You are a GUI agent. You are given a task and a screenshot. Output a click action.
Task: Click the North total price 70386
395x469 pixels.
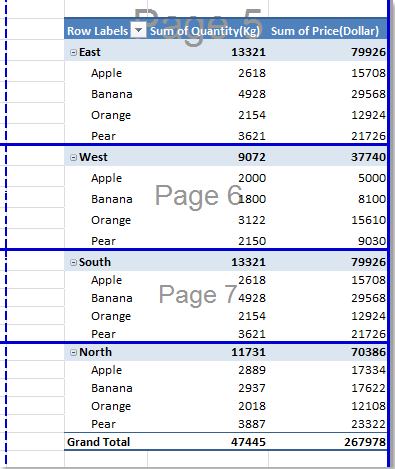pos(368,352)
